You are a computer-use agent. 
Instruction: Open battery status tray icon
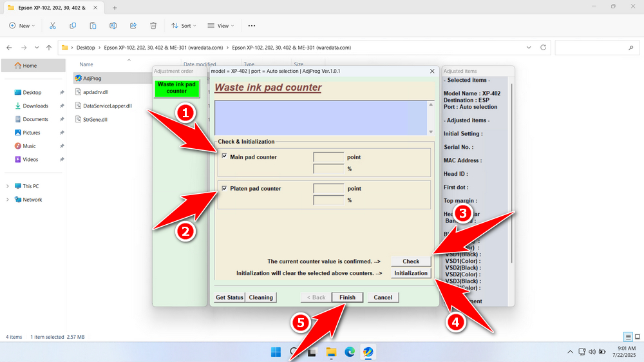[x=602, y=352]
